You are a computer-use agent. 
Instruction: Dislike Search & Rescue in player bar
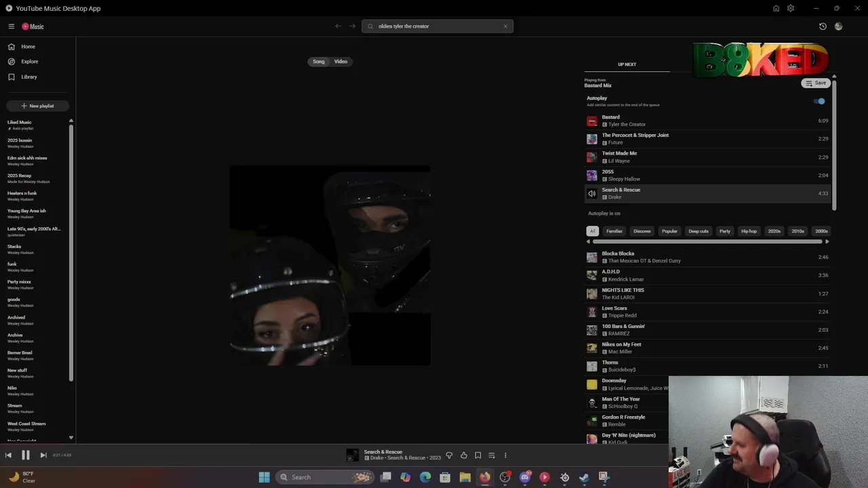[x=449, y=455]
